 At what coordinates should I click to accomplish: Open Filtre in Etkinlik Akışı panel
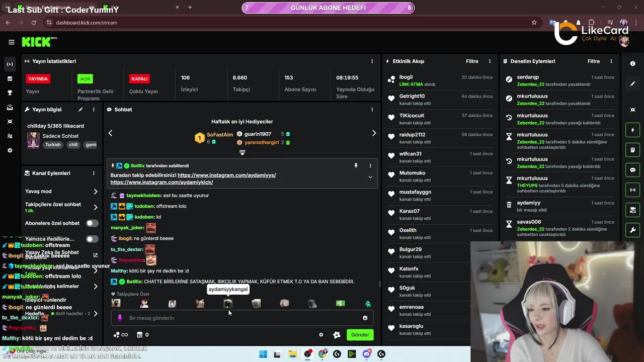pyautogui.click(x=472, y=61)
